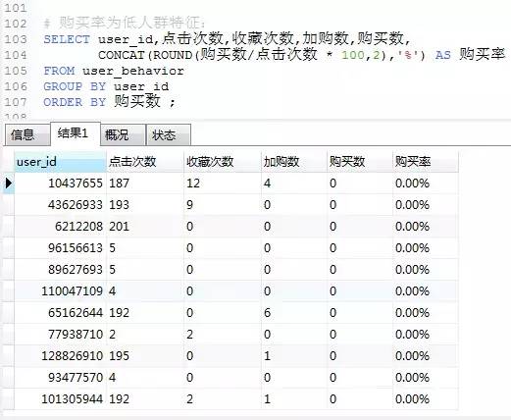511x420 pixels.
Task: Click the cell showing 201 clicks
Action: click(x=145, y=227)
